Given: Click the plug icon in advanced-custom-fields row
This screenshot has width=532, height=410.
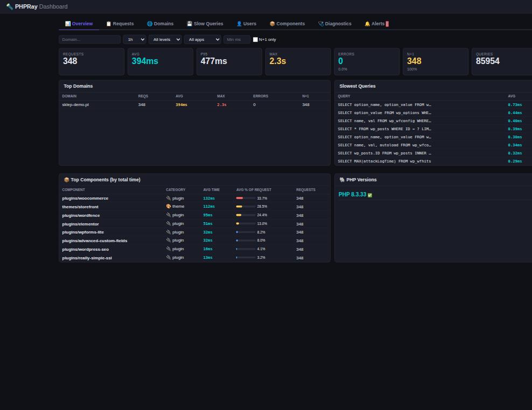Looking at the screenshot, I should pos(169,241).
